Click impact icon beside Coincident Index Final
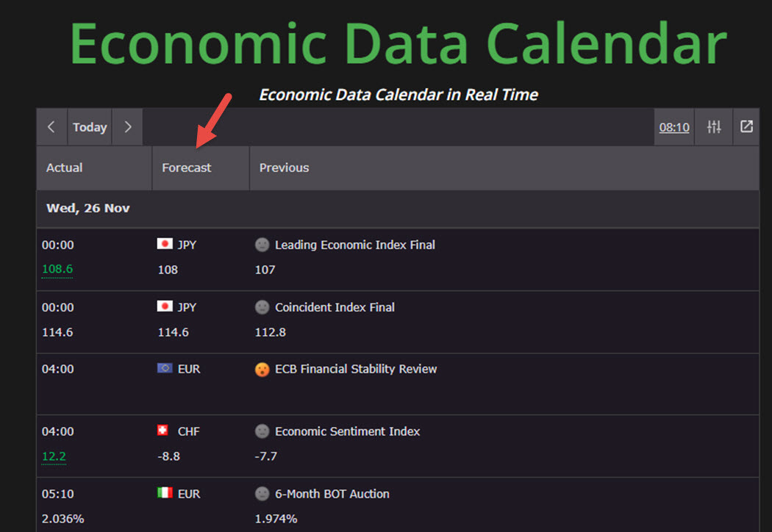 click(x=262, y=307)
